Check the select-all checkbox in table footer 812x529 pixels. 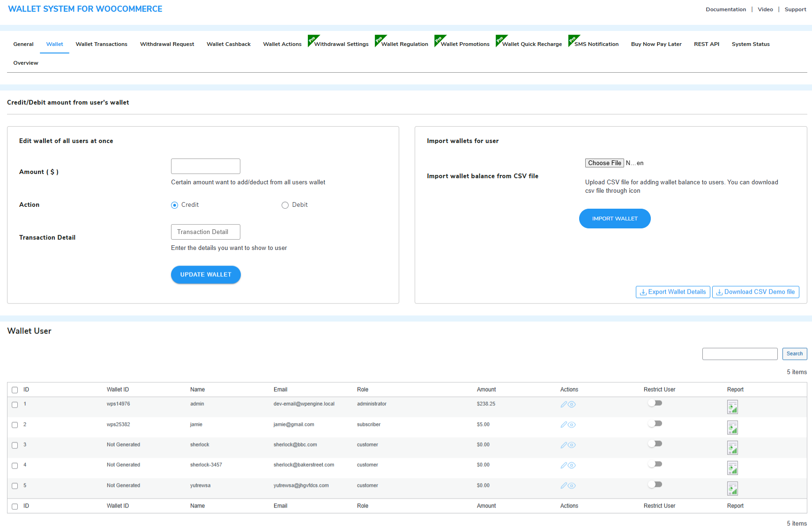tap(15, 506)
